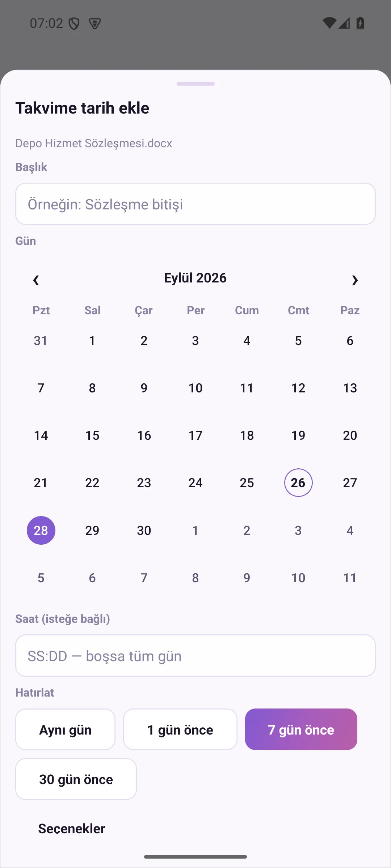Tap the shield icon beside the clock
This screenshot has width=391, height=868.
[74, 24]
